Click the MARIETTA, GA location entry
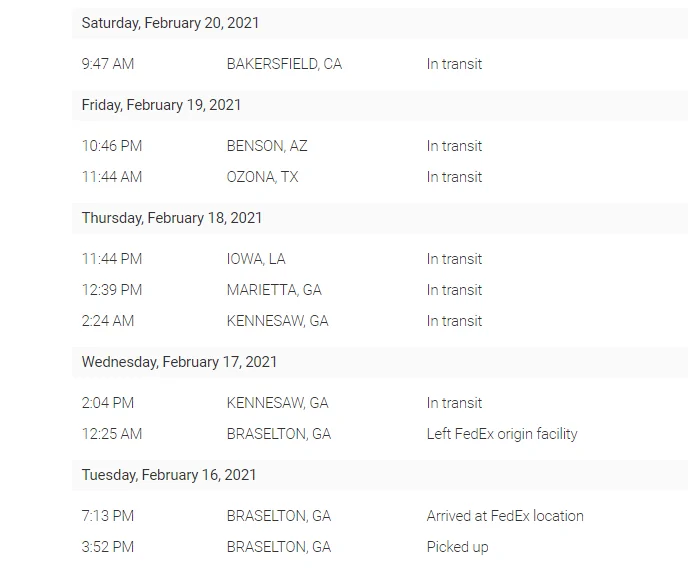 point(274,290)
